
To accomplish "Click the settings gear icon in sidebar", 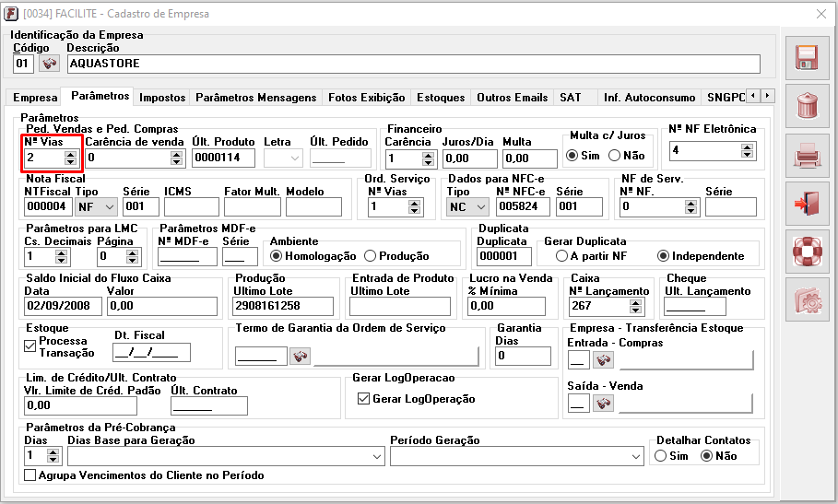I will (x=807, y=300).
